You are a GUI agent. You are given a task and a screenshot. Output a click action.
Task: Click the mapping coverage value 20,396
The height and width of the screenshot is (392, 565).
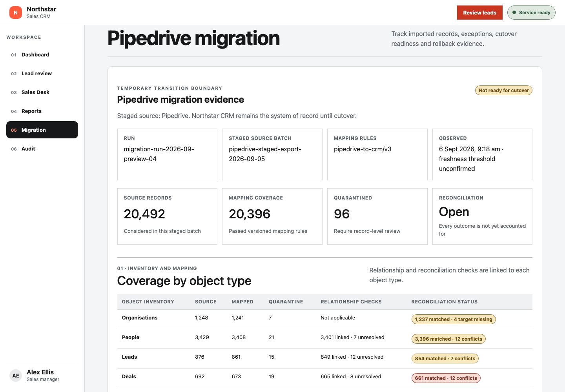[250, 214]
